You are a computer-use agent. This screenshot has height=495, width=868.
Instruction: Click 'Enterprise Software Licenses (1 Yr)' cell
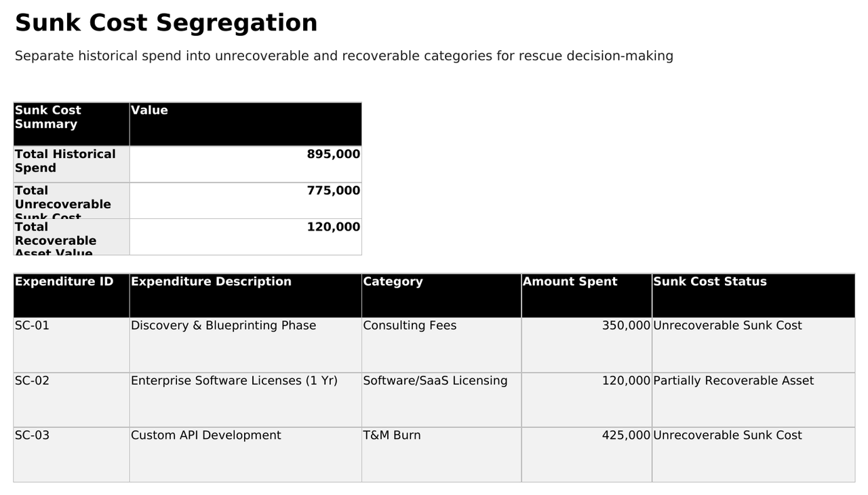coord(245,400)
